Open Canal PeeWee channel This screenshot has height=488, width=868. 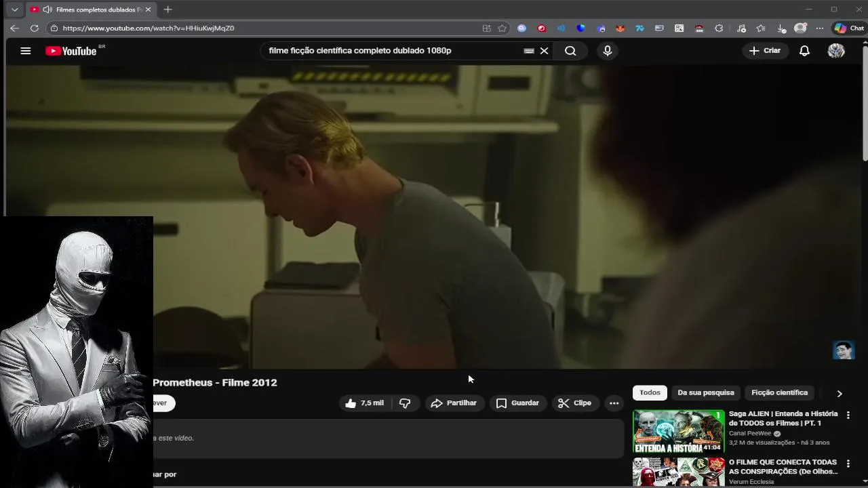(750, 434)
